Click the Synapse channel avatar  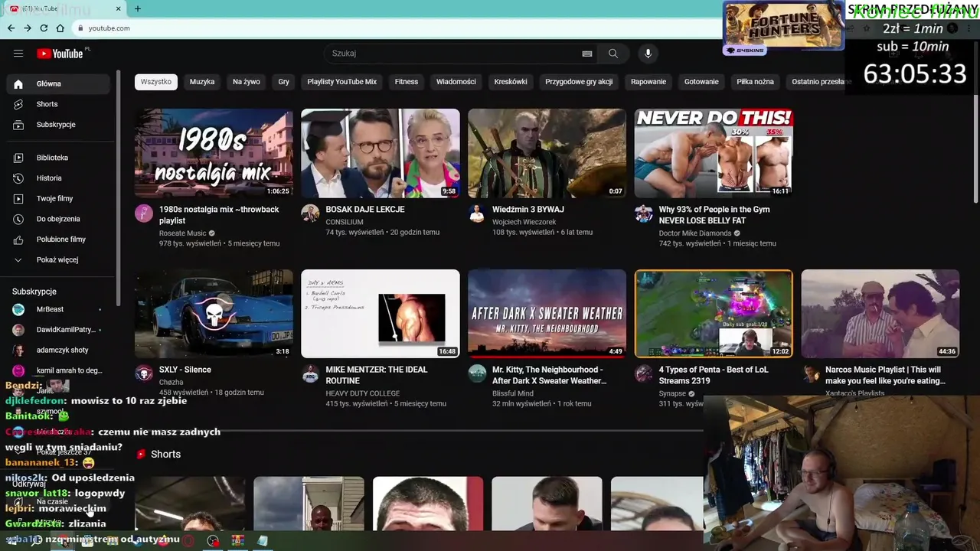(643, 373)
